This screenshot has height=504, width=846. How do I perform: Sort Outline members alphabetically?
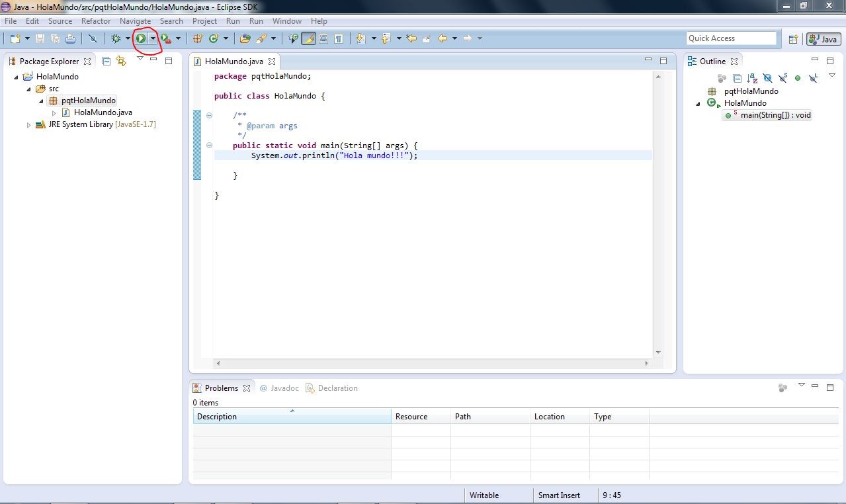pyautogui.click(x=751, y=78)
